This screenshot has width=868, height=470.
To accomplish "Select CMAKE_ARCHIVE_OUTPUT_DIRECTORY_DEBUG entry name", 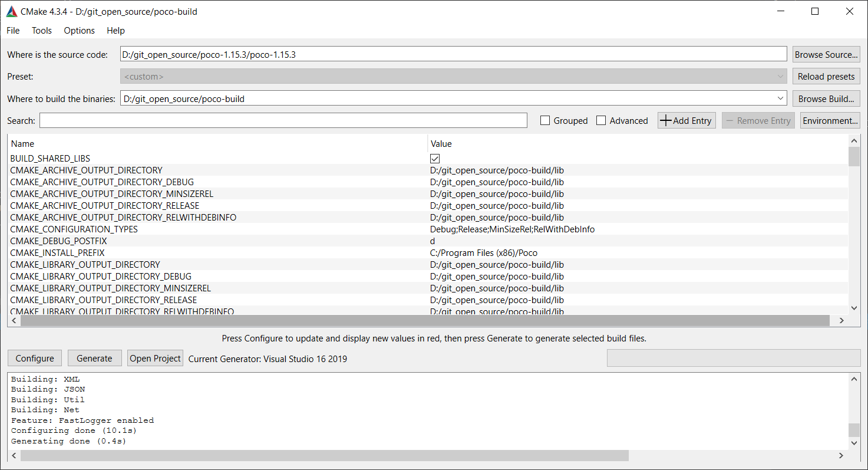I will 102,182.
